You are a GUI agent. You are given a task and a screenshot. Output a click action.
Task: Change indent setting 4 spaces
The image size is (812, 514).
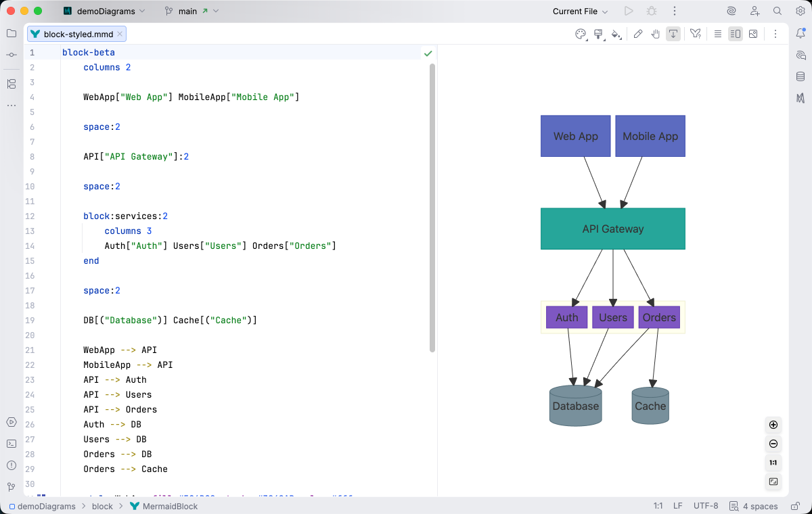754,506
